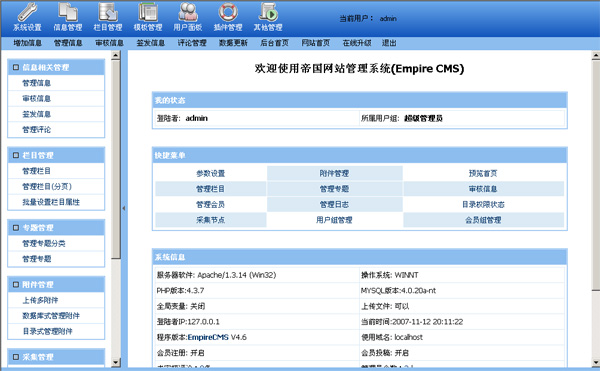Open 系统设置 wrench icon in top toolbar
The height and width of the screenshot is (371, 600).
[27, 13]
